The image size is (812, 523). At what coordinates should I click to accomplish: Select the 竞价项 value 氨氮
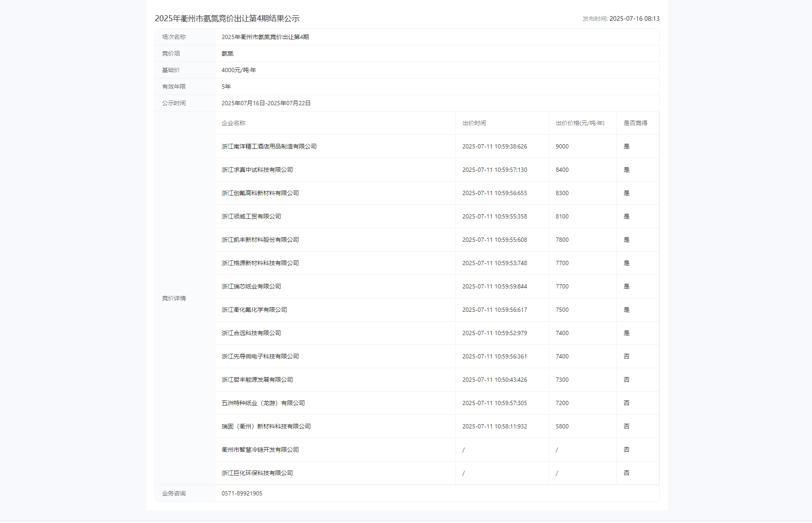coord(227,53)
